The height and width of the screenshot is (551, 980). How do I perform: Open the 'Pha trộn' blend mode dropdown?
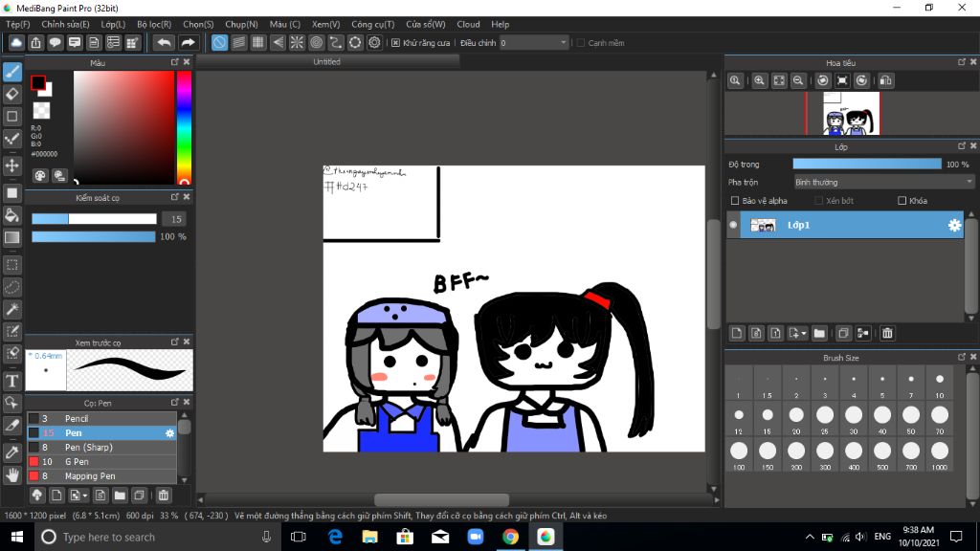point(883,182)
